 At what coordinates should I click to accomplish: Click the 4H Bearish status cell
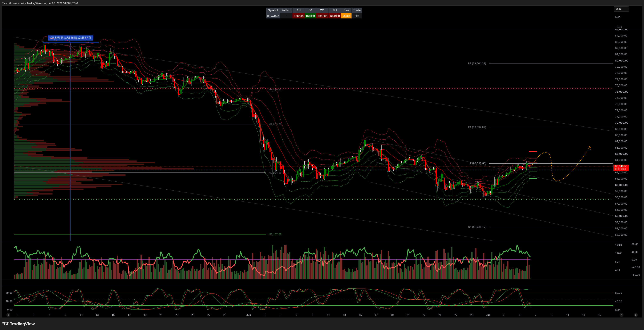pos(298,16)
